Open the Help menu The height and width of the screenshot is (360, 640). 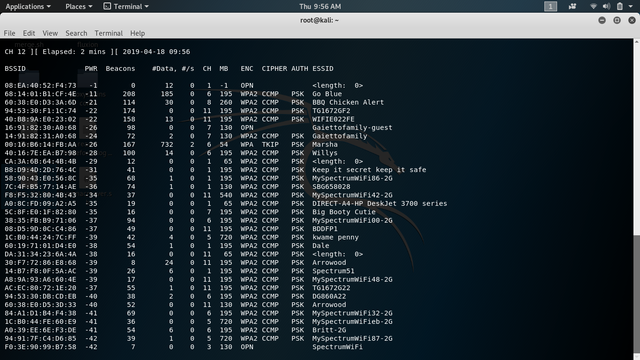(138, 33)
